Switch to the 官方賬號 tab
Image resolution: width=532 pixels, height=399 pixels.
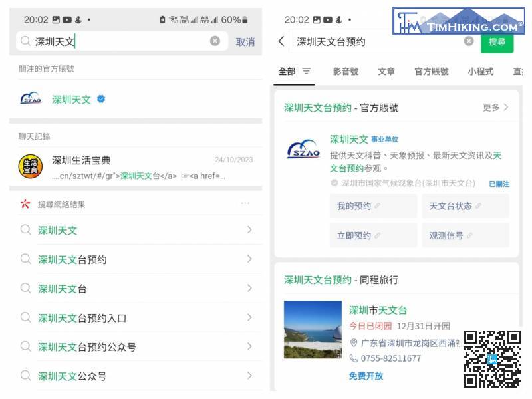pyautogui.click(x=432, y=72)
